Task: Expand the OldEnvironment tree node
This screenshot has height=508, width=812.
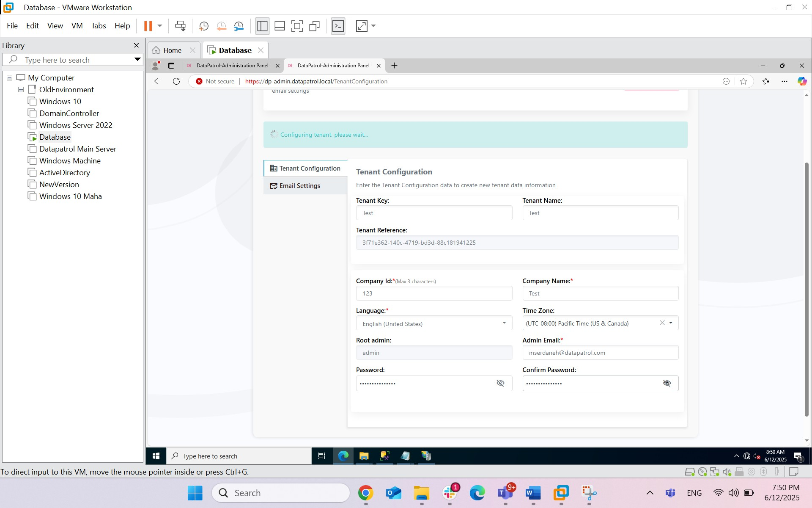Action: coord(21,90)
